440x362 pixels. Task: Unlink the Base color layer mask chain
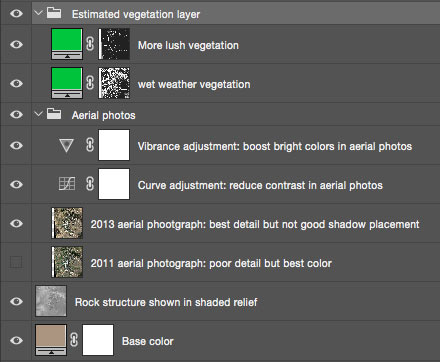pos(74,340)
